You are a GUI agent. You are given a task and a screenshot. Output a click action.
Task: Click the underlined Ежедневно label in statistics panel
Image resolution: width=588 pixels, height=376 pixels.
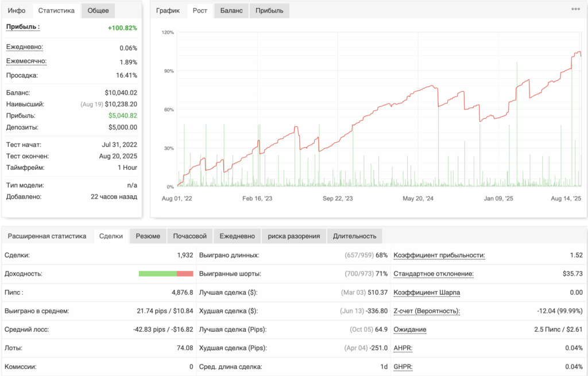(x=24, y=47)
